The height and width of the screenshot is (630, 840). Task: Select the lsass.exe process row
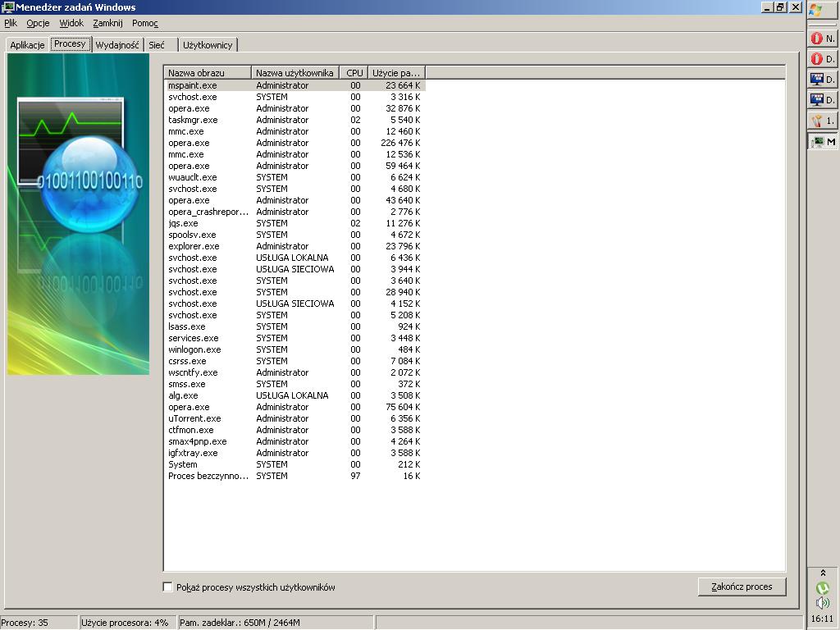[x=294, y=326]
